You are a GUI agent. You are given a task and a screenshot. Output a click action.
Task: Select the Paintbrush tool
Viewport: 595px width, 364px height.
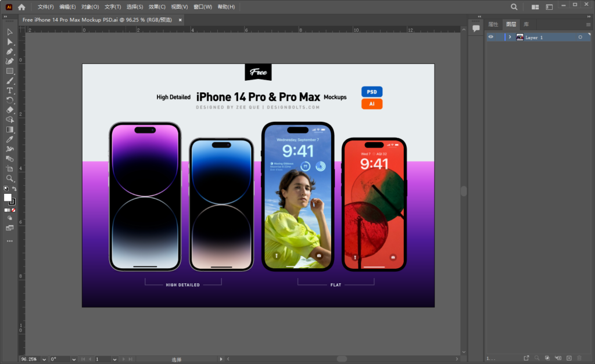(x=10, y=81)
